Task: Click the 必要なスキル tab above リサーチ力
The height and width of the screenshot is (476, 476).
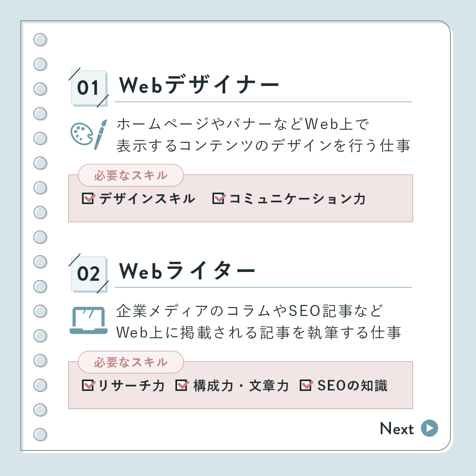Action: pos(131,362)
